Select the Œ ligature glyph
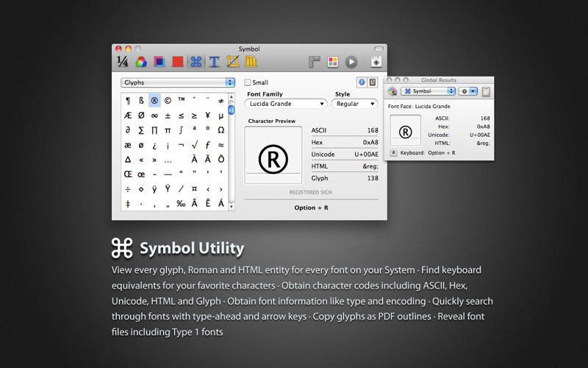The image size is (588, 368). coord(128,174)
